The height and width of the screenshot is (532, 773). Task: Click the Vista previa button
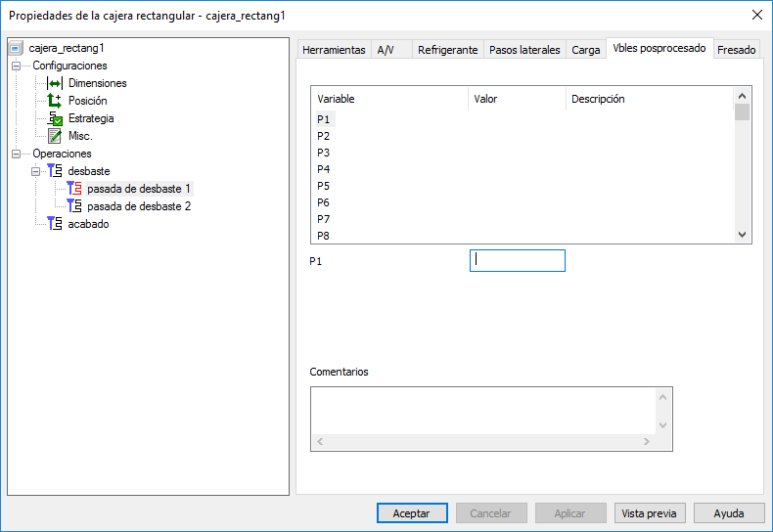click(x=650, y=513)
